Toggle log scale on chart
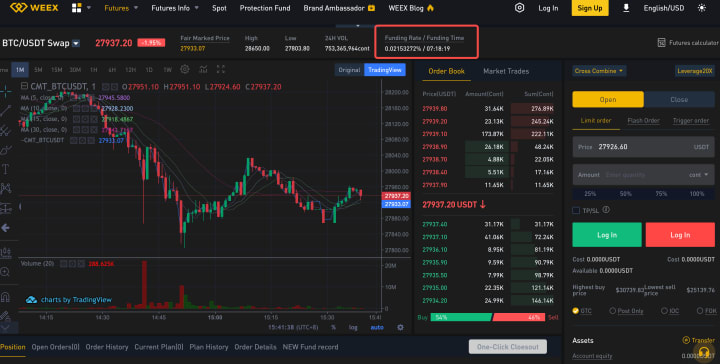Image resolution: width=720 pixels, height=364 pixels. click(353, 327)
